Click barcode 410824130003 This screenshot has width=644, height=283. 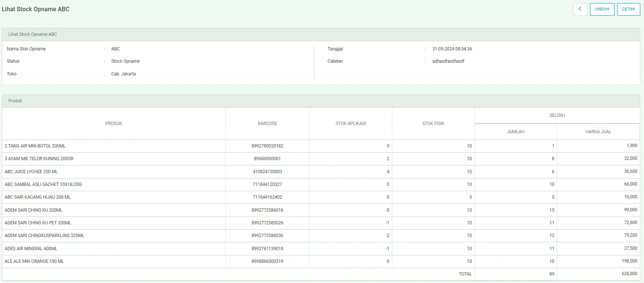tap(267, 172)
